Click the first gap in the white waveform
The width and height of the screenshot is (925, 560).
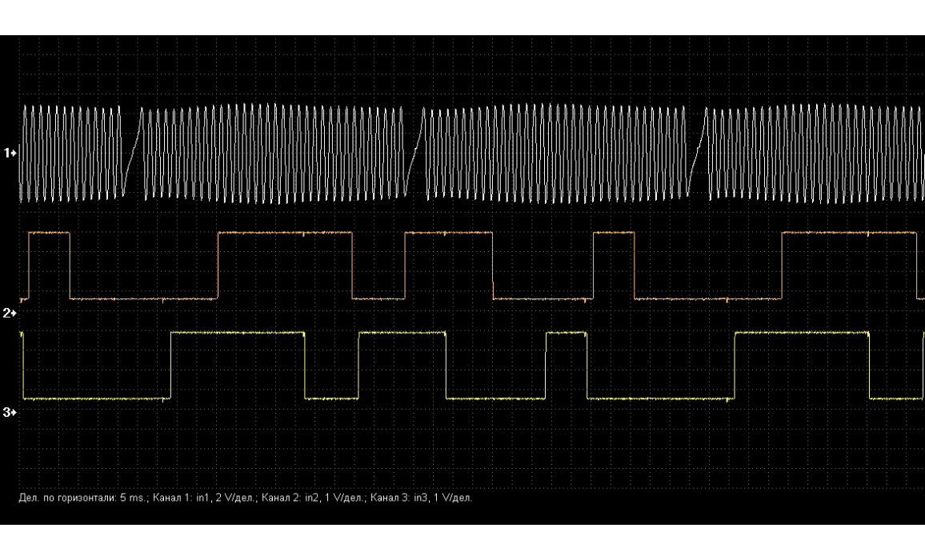(134, 152)
